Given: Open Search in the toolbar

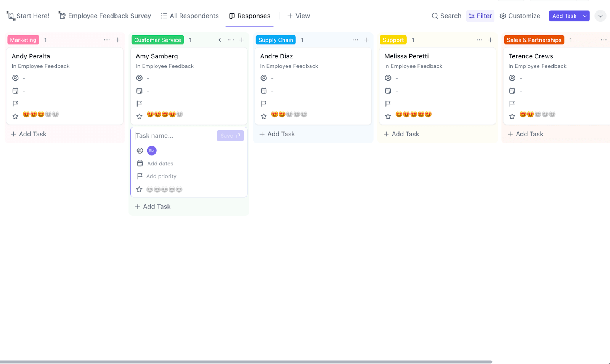Looking at the screenshot, I should pyautogui.click(x=446, y=16).
